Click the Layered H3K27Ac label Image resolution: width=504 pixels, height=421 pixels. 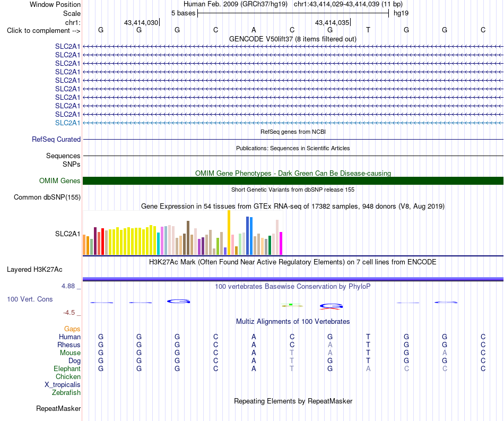34,270
